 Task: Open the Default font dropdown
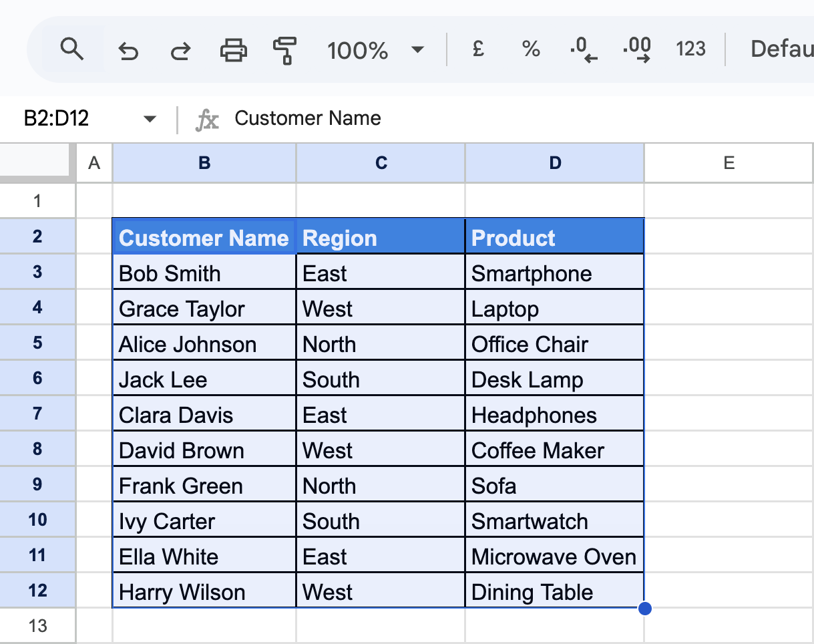[781, 49]
